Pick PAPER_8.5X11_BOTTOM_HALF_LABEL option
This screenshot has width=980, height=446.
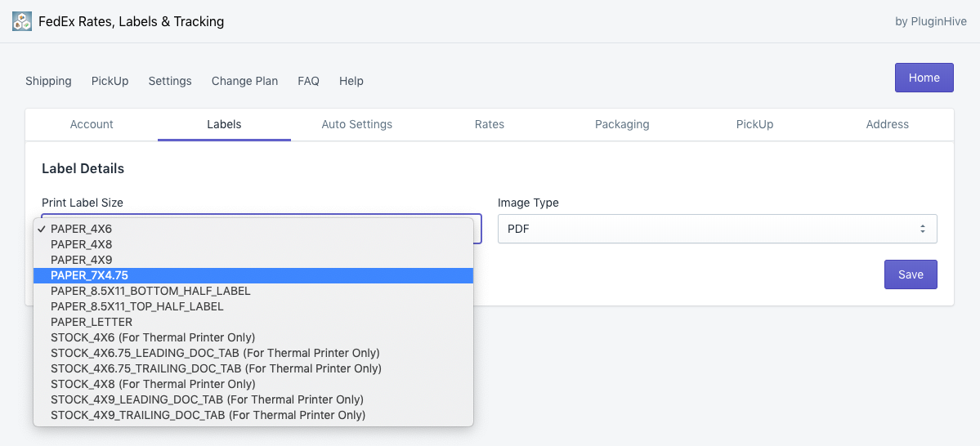click(x=253, y=291)
